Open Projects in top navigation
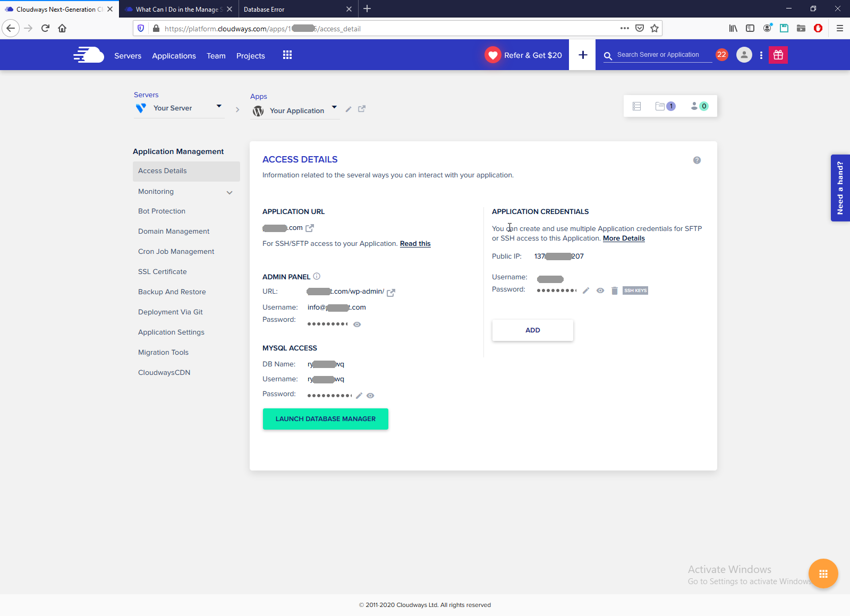The width and height of the screenshot is (850, 616). pos(250,56)
